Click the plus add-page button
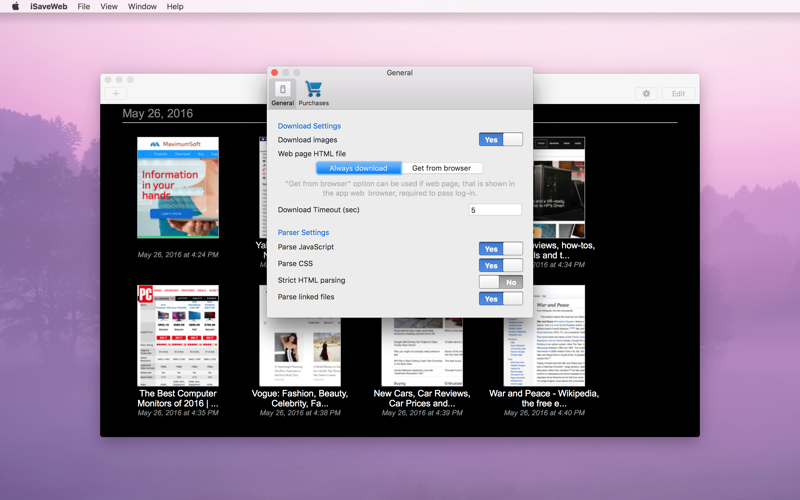The image size is (800, 500). point(116,94)
